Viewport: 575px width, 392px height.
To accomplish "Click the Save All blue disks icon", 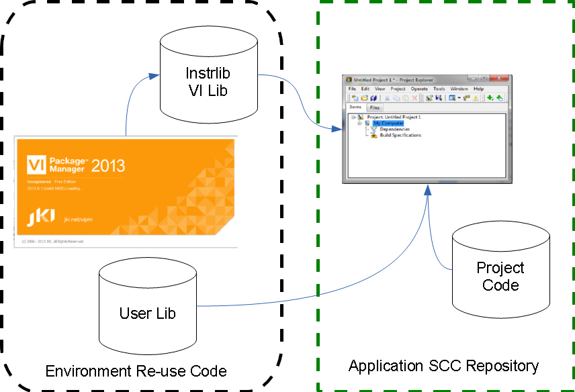I will tap(373, 98).
